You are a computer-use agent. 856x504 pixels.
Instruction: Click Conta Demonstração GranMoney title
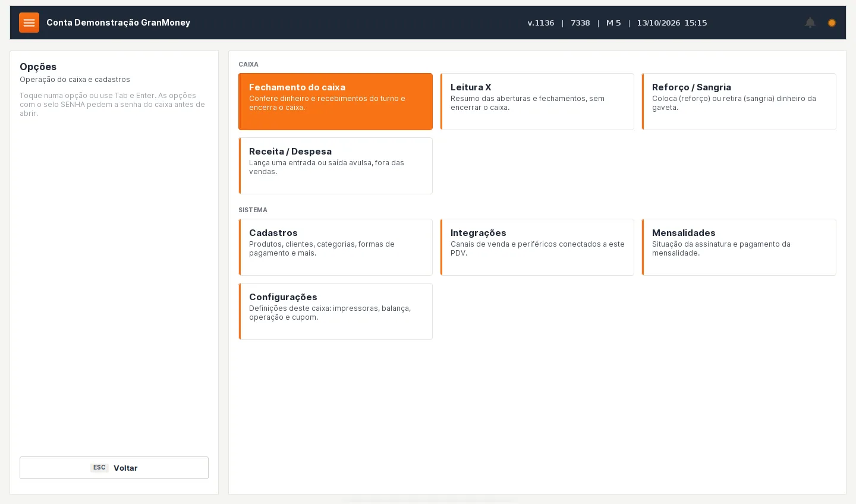coord(118,23)
